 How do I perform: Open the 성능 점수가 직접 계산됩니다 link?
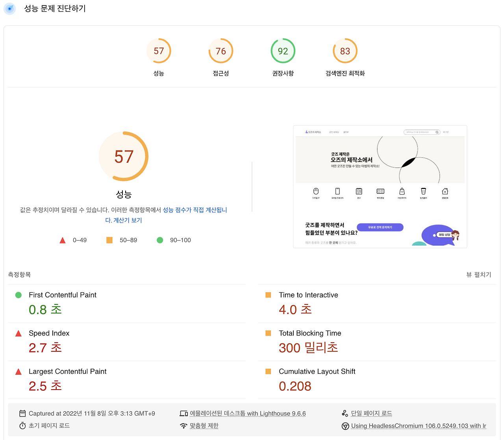click(195, 210)
